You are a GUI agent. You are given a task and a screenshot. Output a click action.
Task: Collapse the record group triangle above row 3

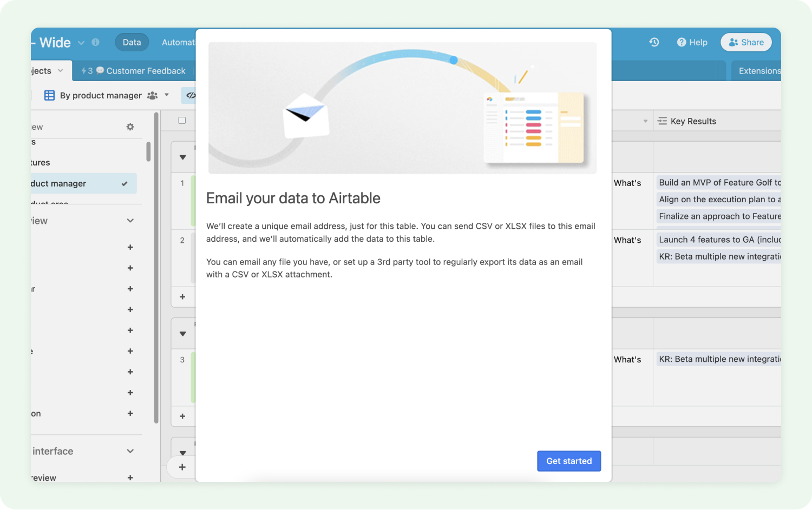point(183,334)
